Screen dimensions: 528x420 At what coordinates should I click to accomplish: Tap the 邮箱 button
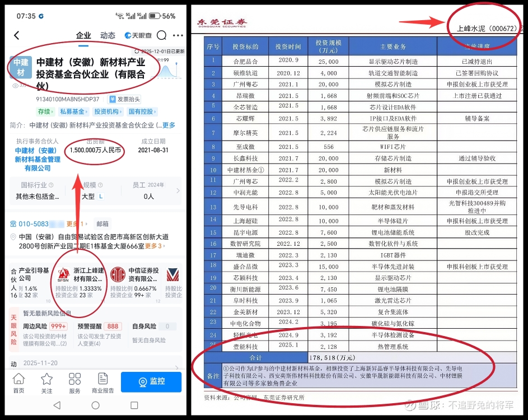tap(102, 224)
